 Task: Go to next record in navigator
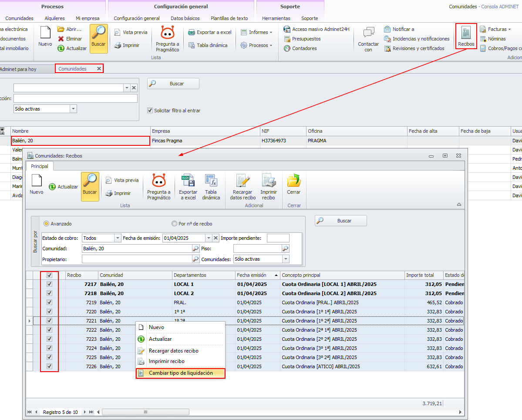click(85, 412)
